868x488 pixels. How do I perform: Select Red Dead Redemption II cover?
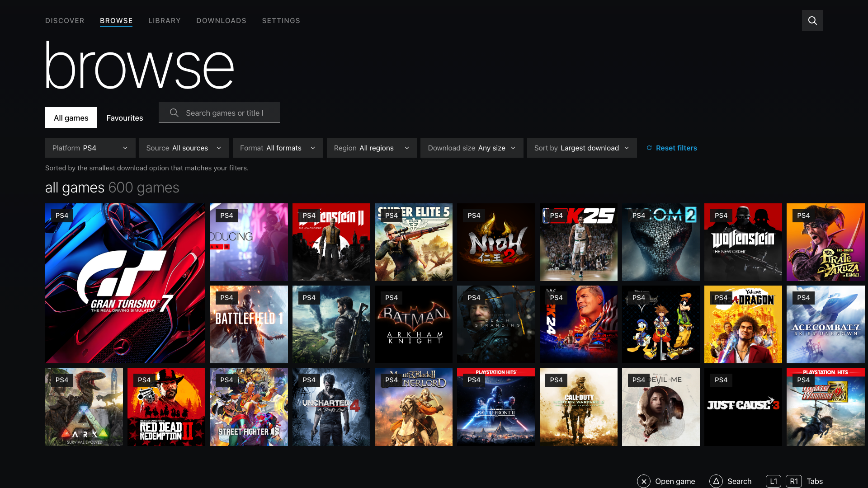coord(166,407)
